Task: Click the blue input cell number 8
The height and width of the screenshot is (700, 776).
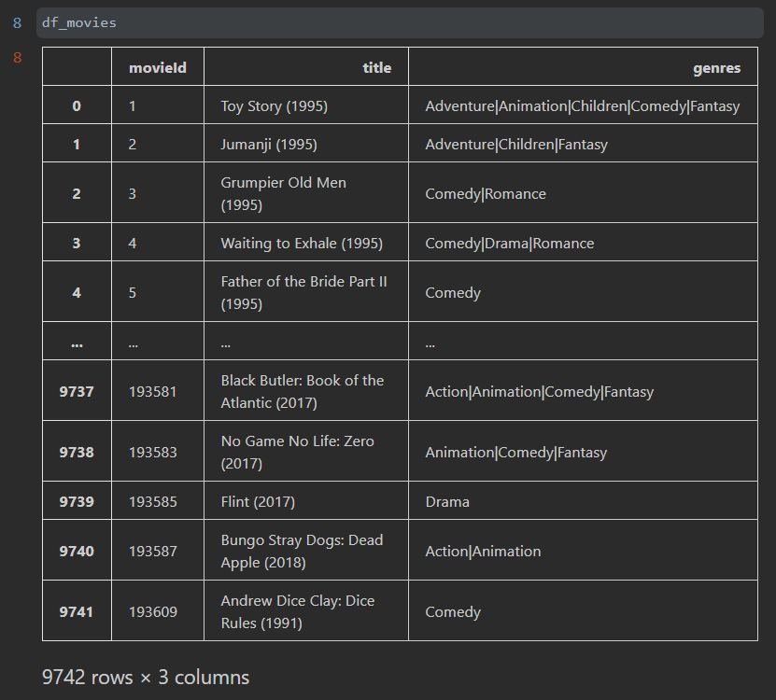Action: pos(18,22)
